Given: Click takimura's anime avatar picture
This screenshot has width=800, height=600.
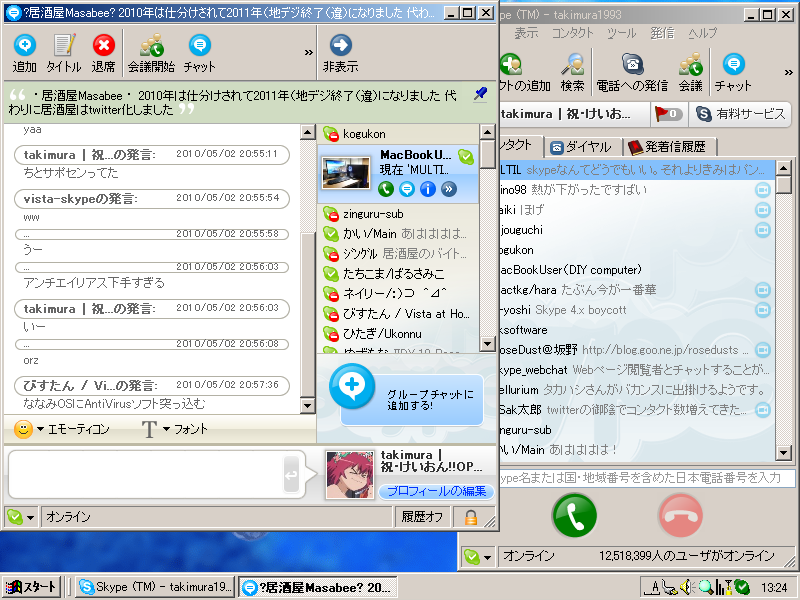Looking at the screenshot, I should point(349,474).
